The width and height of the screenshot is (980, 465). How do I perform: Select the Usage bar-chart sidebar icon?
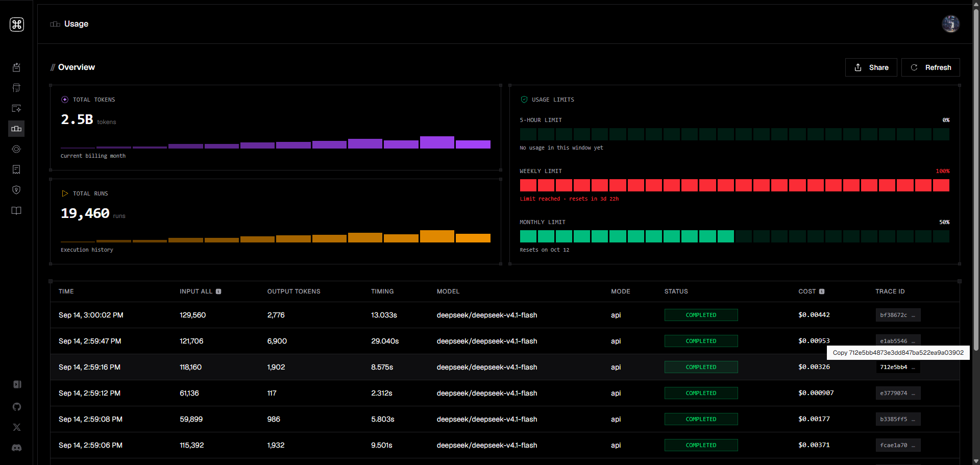(x=16, y=129)
